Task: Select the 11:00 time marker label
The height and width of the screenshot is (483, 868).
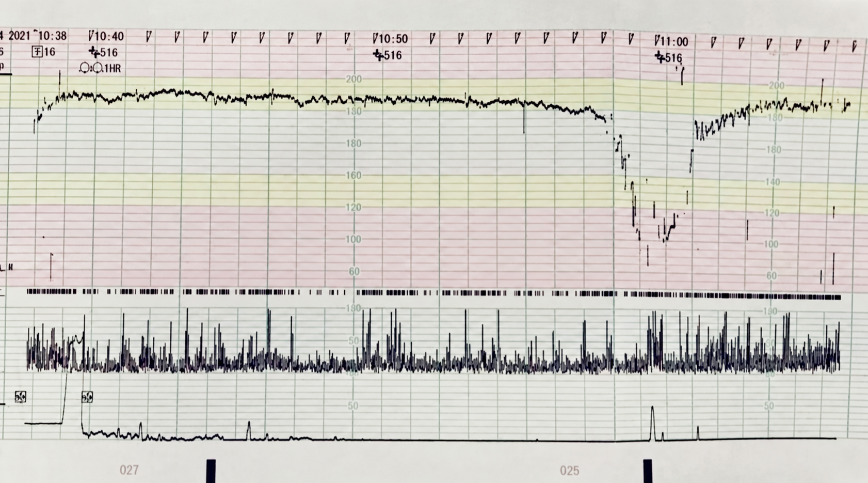Action: tap(674, 42)
